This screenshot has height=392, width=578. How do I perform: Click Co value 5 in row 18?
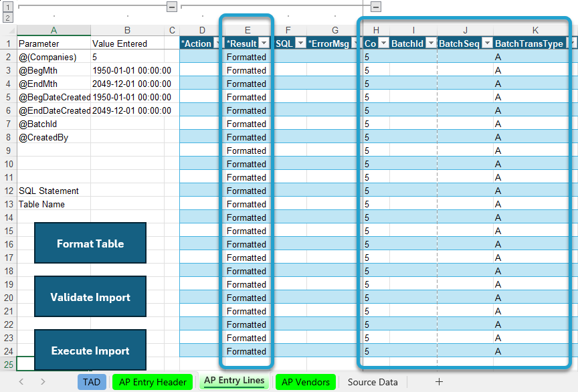point(377,271)
